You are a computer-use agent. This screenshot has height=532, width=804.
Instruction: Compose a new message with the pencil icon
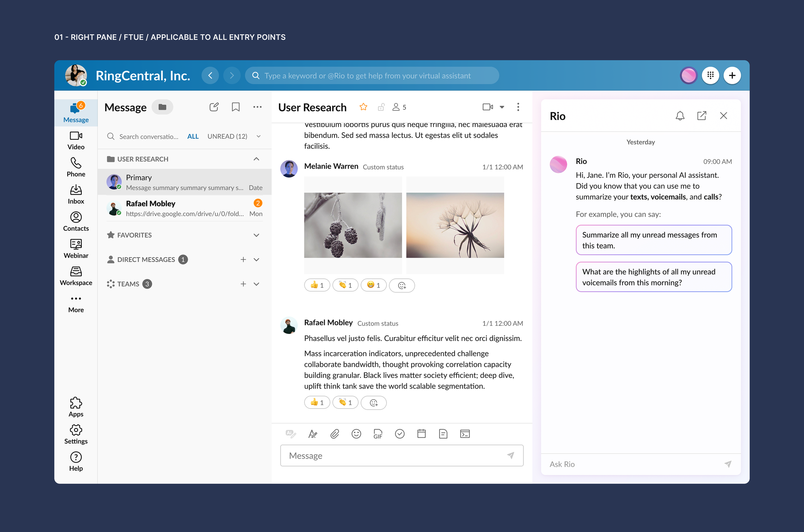[214, 107]
